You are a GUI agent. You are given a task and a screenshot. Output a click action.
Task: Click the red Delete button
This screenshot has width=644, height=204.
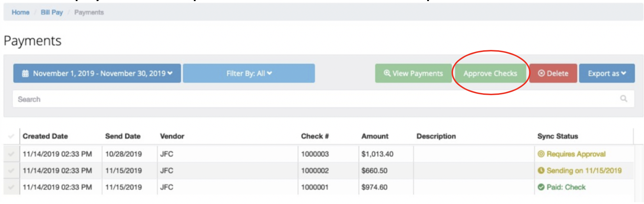click(x=553, y=73)
